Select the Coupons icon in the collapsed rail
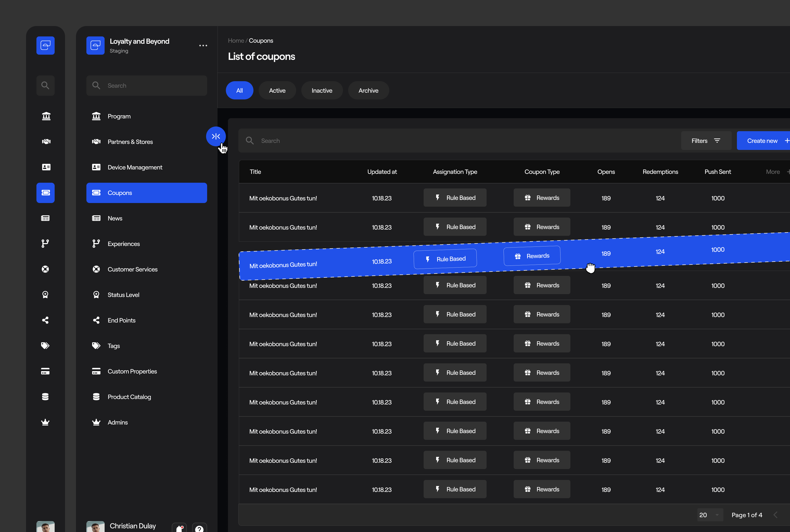This screenshot has width=790, height=532. (46, 193)
